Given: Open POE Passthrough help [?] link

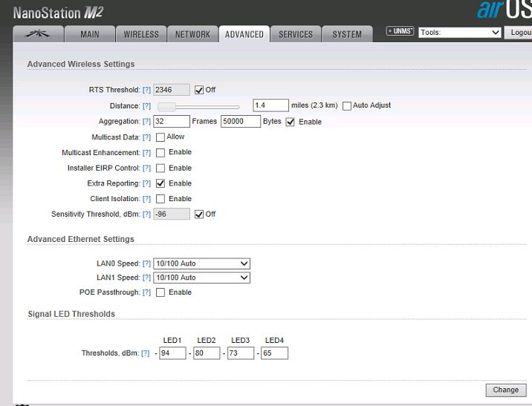Looking at the screenshot, I should click(x=146, y=292).
